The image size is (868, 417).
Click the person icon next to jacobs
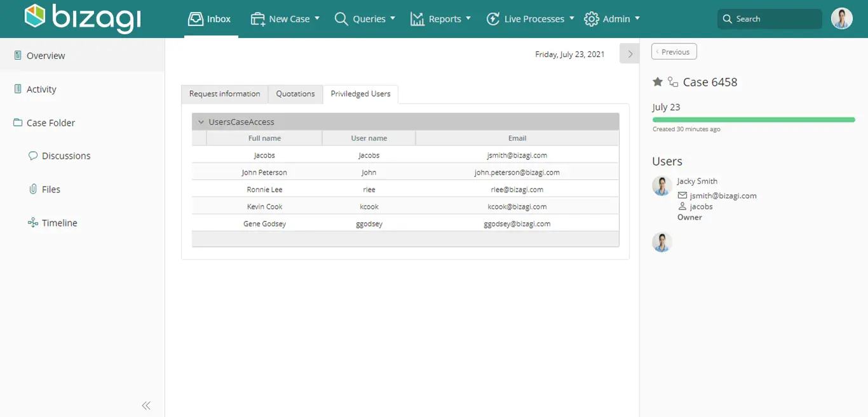pos(682,206)
